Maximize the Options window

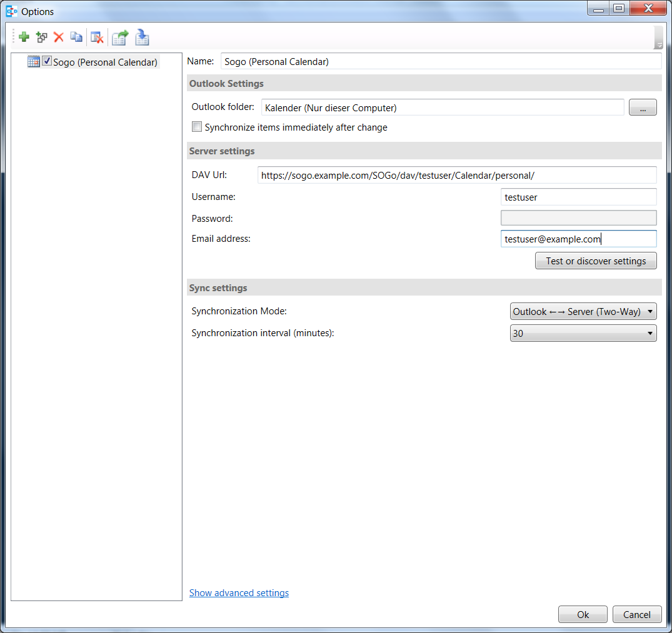coord(619,9)
